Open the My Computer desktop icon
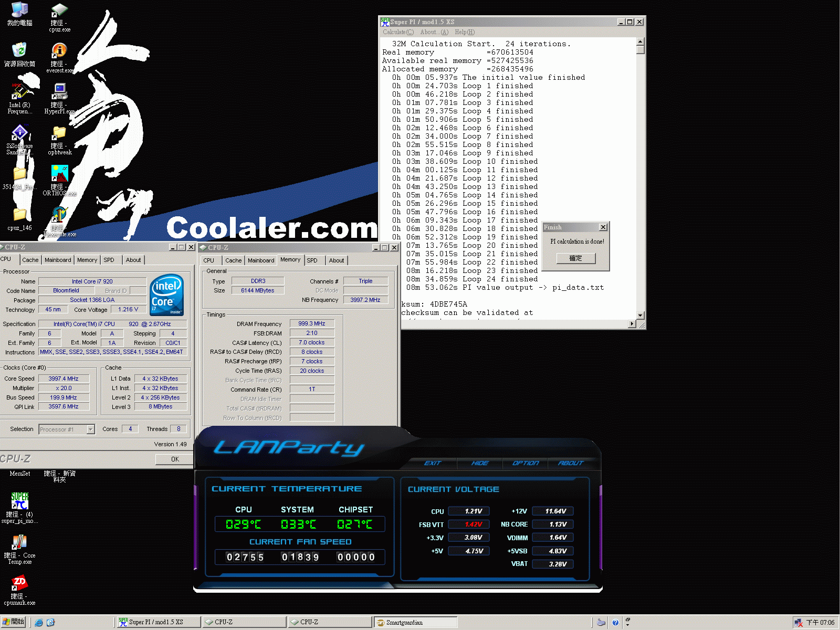840x630 pixels. pyautogui.click(x=19, y=14)
